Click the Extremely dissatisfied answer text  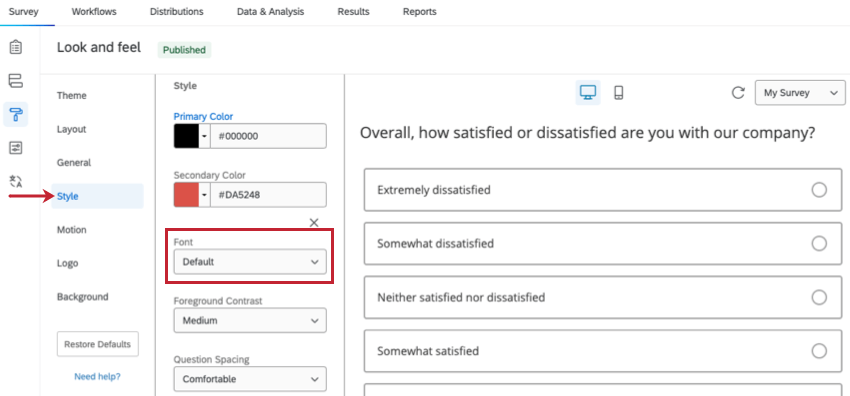pos(434,190)
